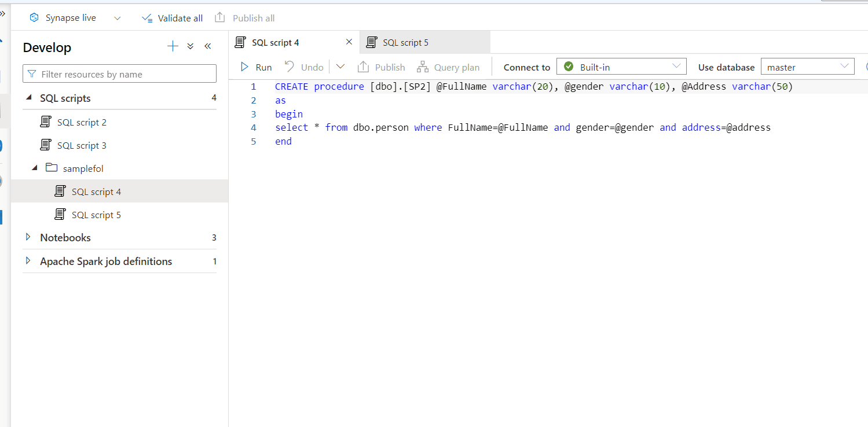
Task: Select the samplefol folder icon
Action: click(52, 168)
